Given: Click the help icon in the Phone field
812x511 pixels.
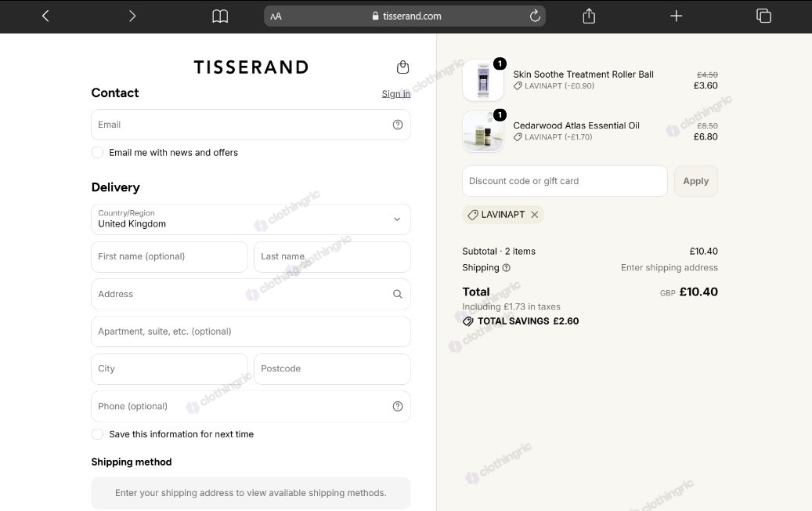Looking at the screenshot, I should (x=398, y=406).
